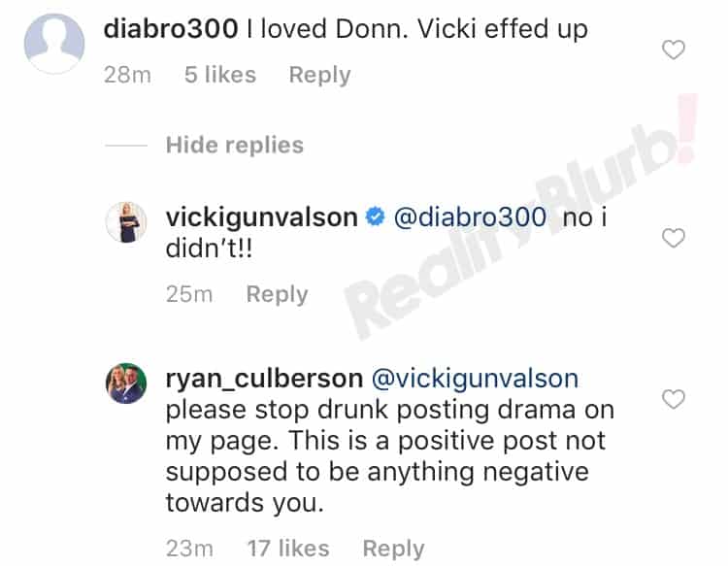Viewport: 728px width, 566px height.
Task: Reply to diabro300's comment
Action: 319,75
